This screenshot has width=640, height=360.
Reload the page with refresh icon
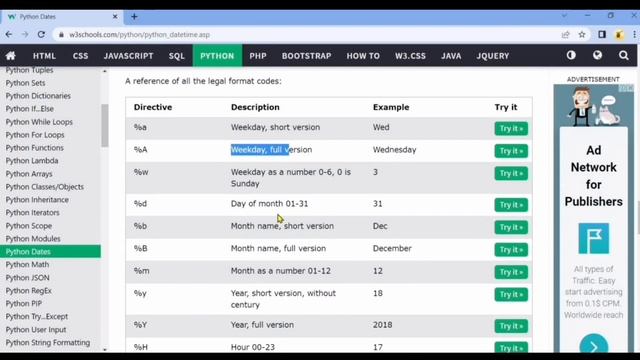[x=41, y=35]
